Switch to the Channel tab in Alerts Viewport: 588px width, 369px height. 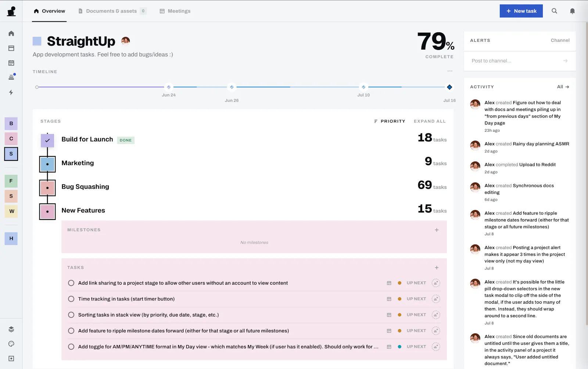[560, 40]
